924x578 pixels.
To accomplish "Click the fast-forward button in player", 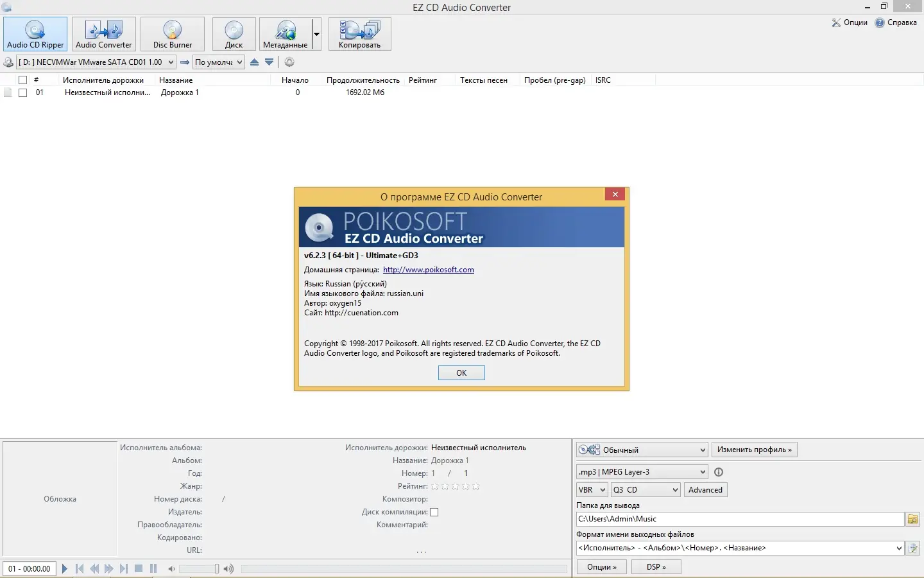I will tap(109, 568).
